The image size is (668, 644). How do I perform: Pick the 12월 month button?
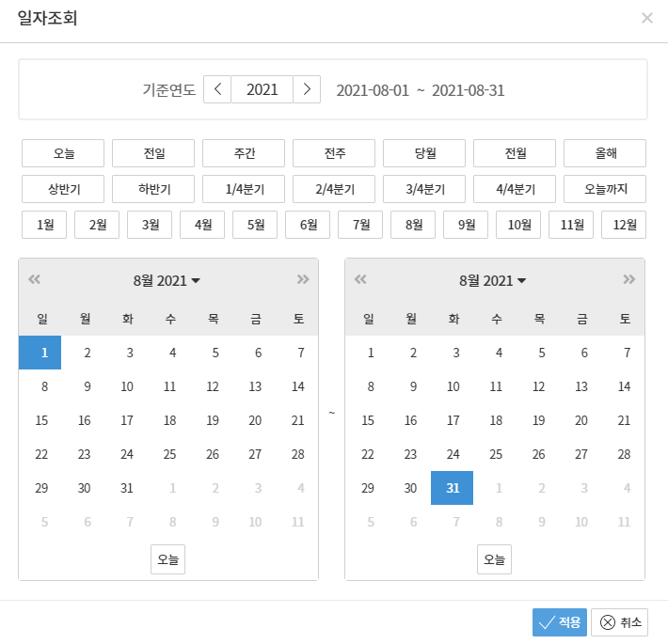point(624,225)
